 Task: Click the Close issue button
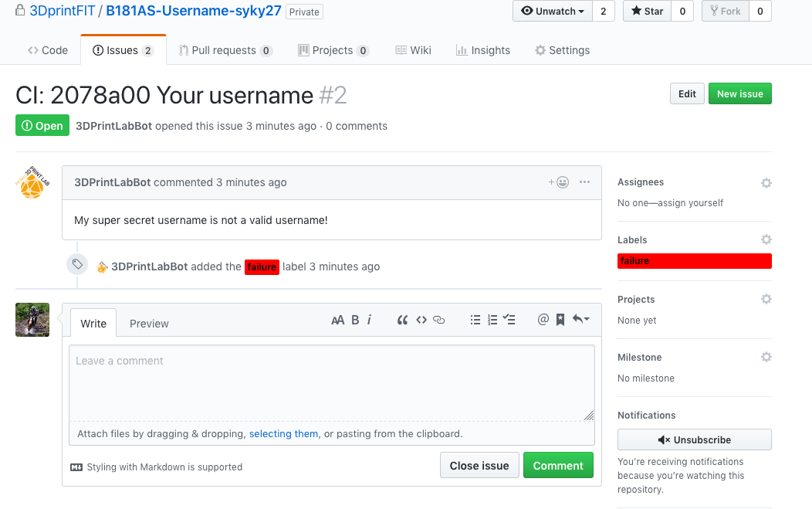click(x=479, y=466)
